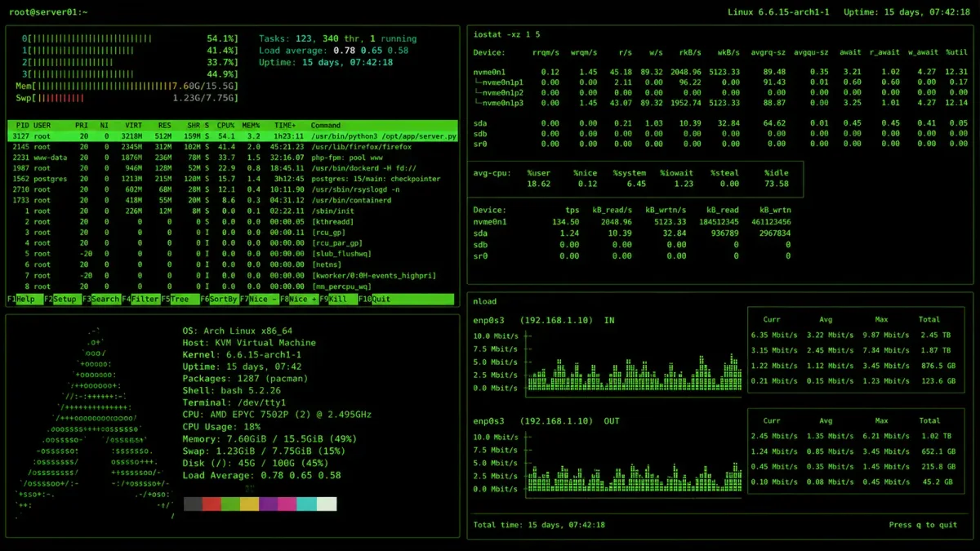Click the nvme0n1p1 partition row in iostat
Screen dimensions: 980x551
pyautogui.click(x=720, y=82)
